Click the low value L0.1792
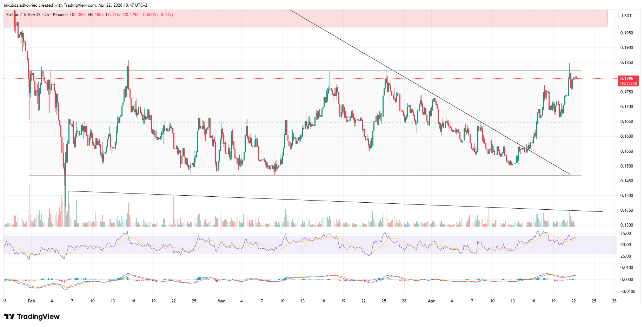The image size is (644, 327). pyautogui.click(x=114, y=15)
